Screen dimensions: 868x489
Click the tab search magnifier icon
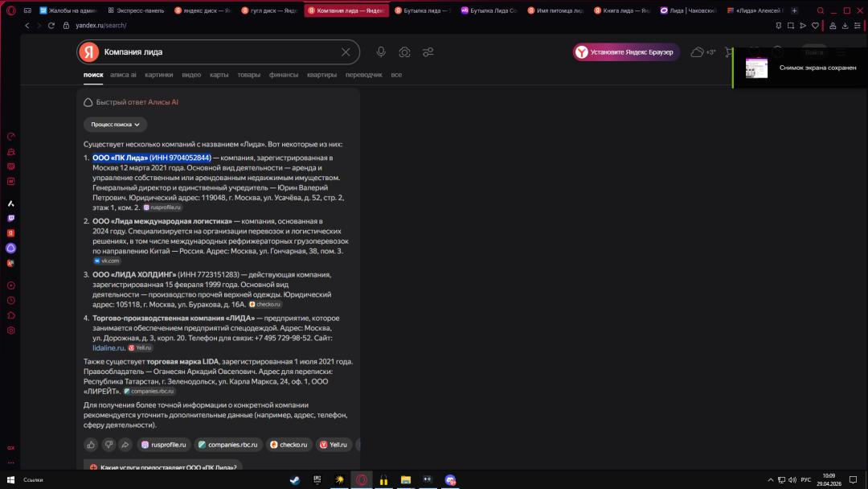click(821, 10)
